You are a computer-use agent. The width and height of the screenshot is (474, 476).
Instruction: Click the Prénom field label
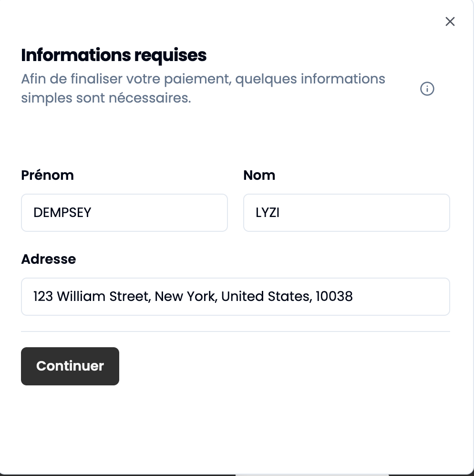click(x=47, y=175)
